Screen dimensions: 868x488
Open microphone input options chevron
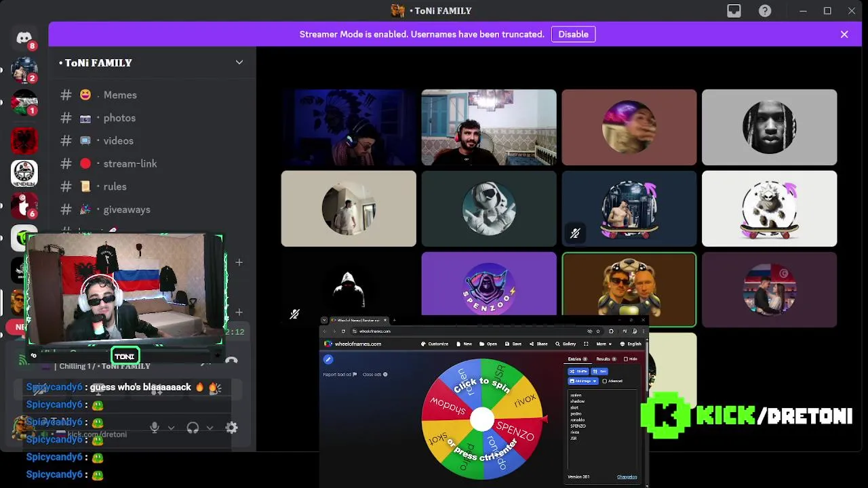tap(171, 428)
